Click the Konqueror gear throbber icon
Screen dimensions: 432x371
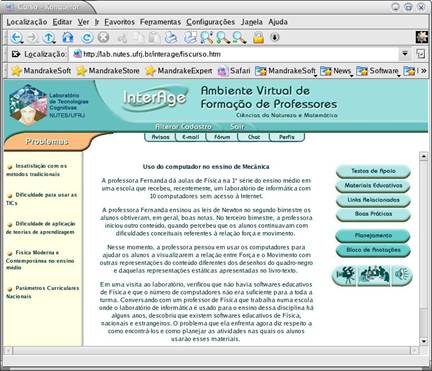(x=422, y=37)
